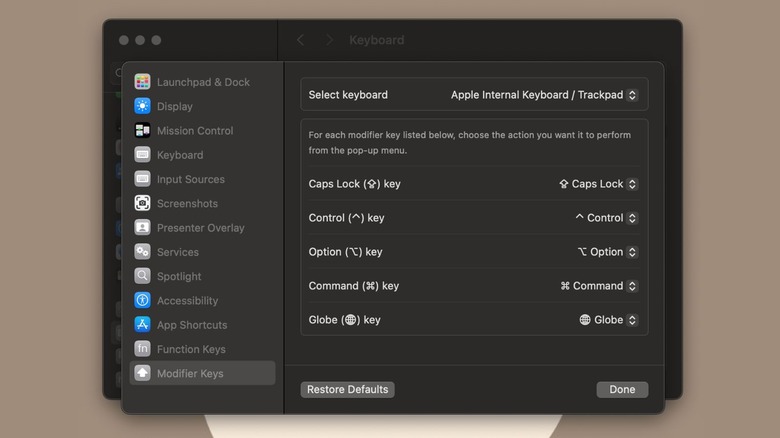Click the 'Command (⌘) key' label
The width and height of the screenshot is (780, 438).
(354, 286)
